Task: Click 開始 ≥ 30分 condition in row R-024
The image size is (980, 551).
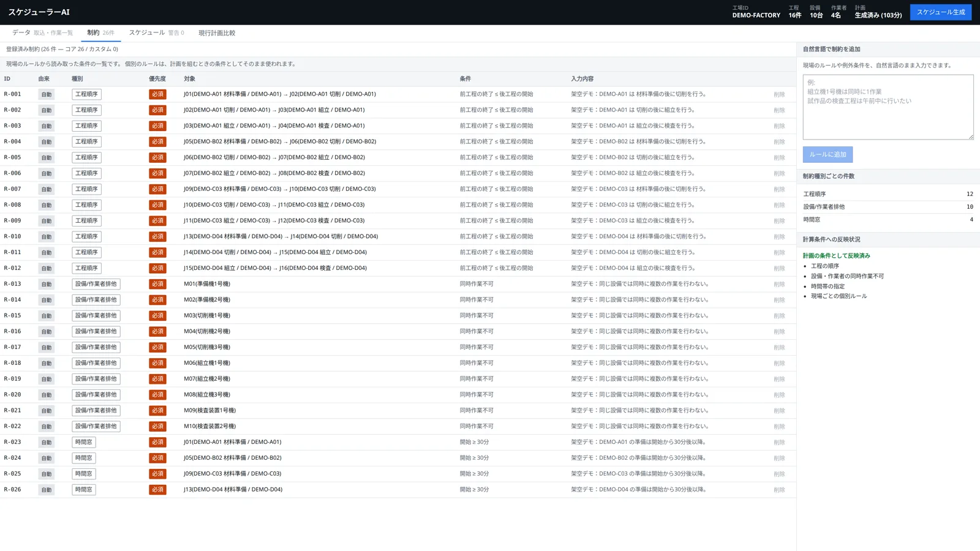Action: [474, 458]
